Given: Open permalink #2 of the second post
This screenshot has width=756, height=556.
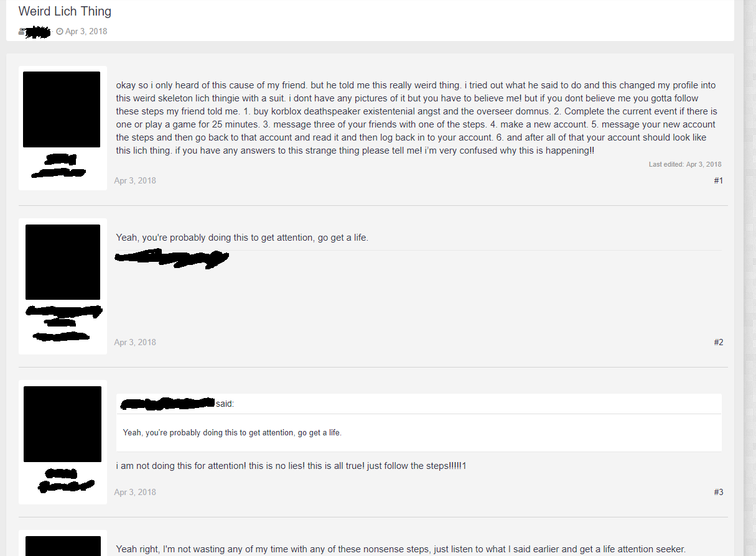Looking at the screenshot, I should (x=718, y=343).
